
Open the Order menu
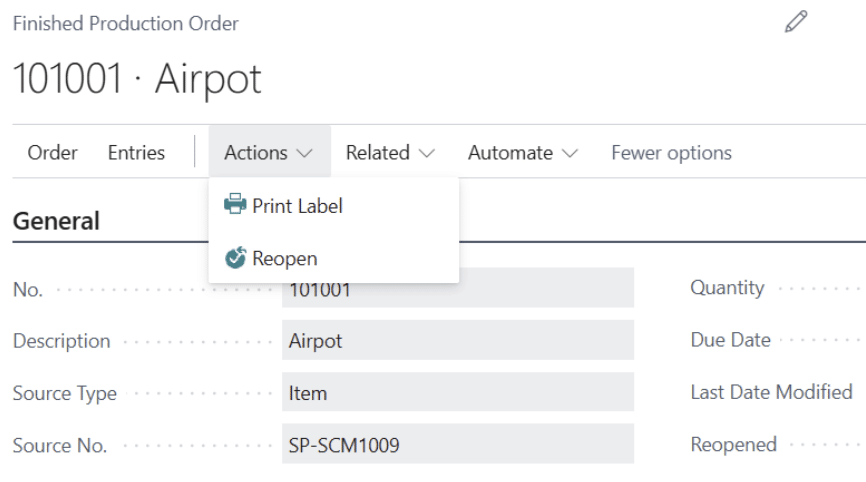tap(53, 153)
